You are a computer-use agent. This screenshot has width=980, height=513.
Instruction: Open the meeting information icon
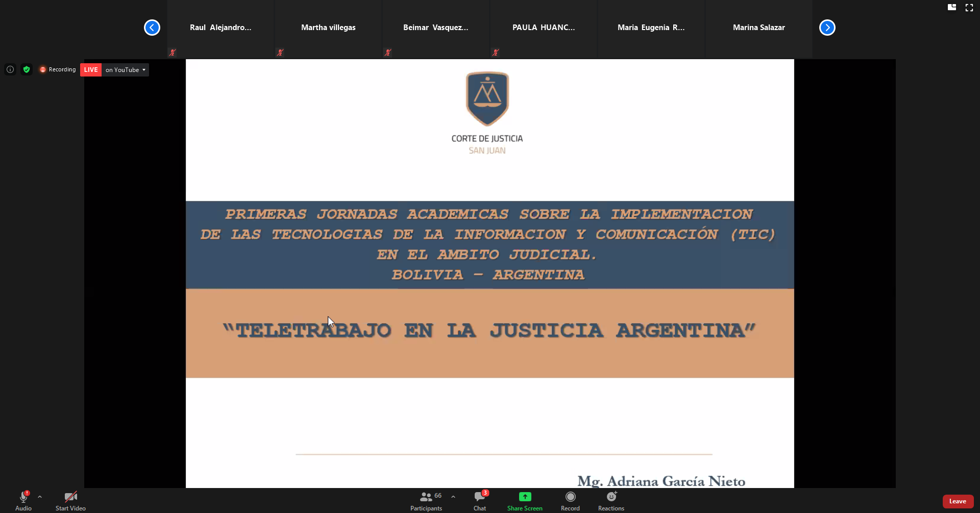pyautogui.click(x=10, y=69)
